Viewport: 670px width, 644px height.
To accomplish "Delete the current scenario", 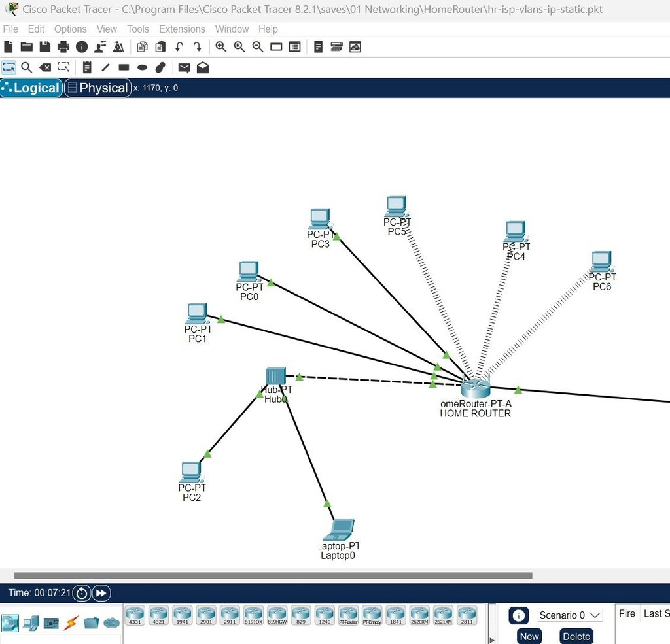I will [x=576, y=636].
